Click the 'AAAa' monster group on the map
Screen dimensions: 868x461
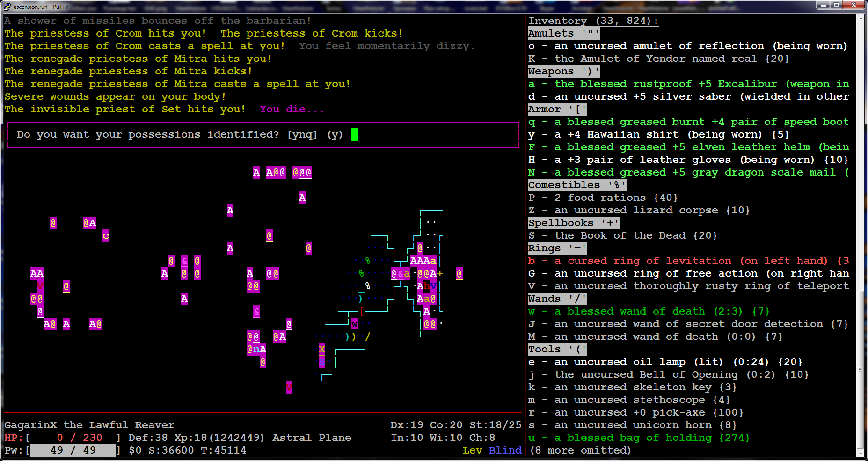click(x=423, y=261)
